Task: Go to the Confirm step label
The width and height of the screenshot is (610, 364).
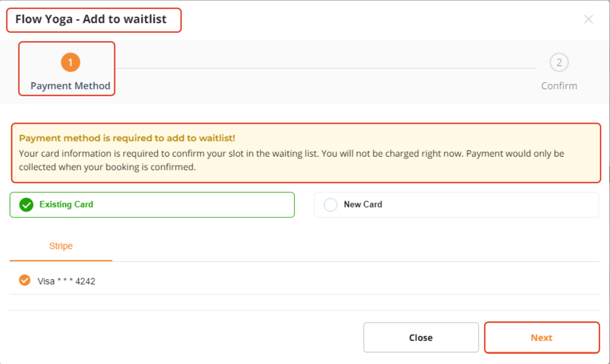Action: pyautogui.click(x=559, y=86)
